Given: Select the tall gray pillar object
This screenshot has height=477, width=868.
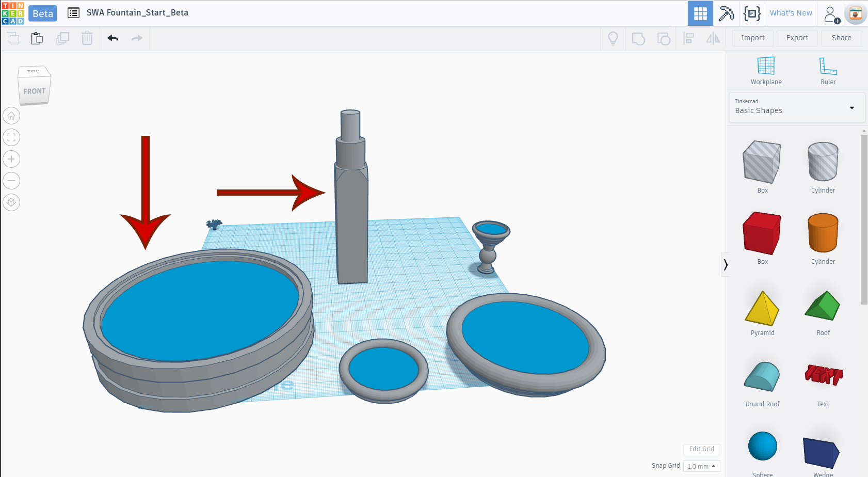Looking at the screenshot, I should 352,217.
